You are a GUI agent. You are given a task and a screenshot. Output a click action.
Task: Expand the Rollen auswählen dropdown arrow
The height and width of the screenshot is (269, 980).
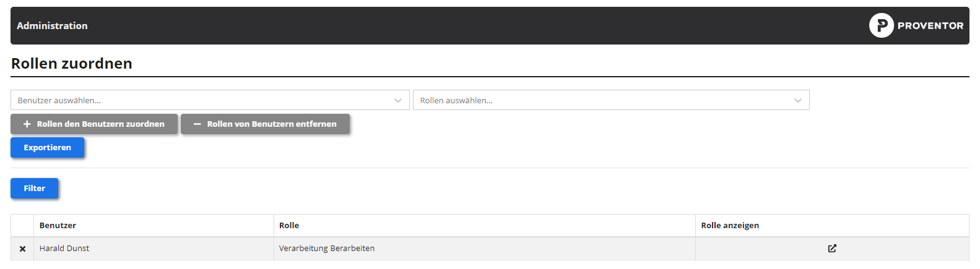click(798, 101)
